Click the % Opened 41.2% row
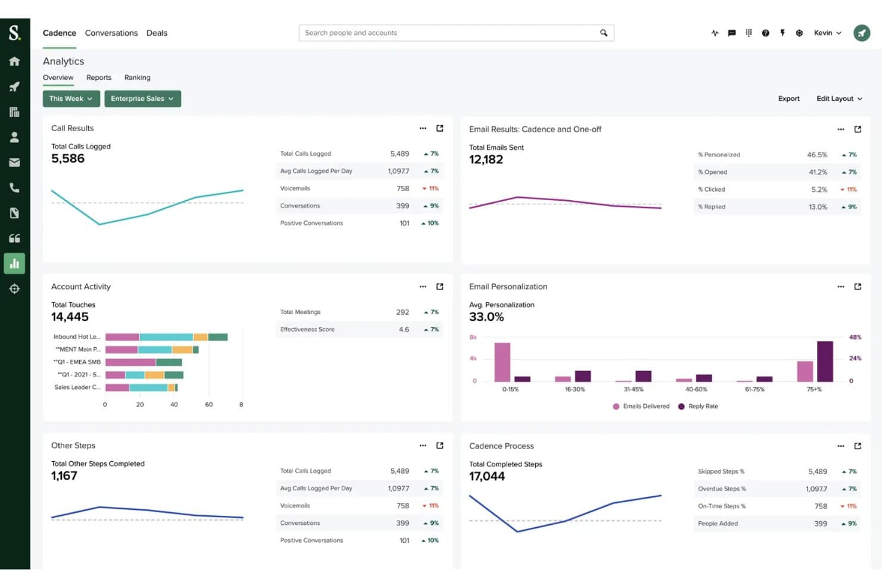 tap(777, 172)
